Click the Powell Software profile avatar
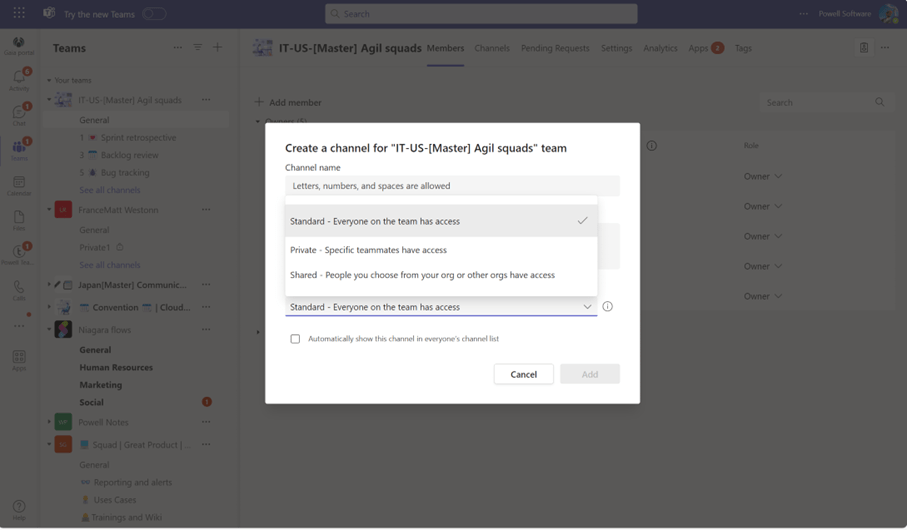This screenshot has height=530, width=907. pos(888,13)
